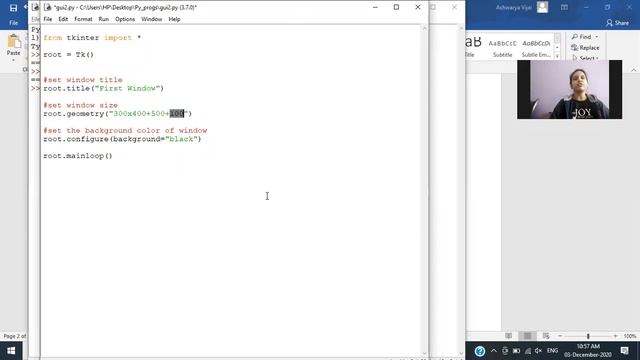
Task: Open the Help menu in the IDLE editor
Action: 174,19
